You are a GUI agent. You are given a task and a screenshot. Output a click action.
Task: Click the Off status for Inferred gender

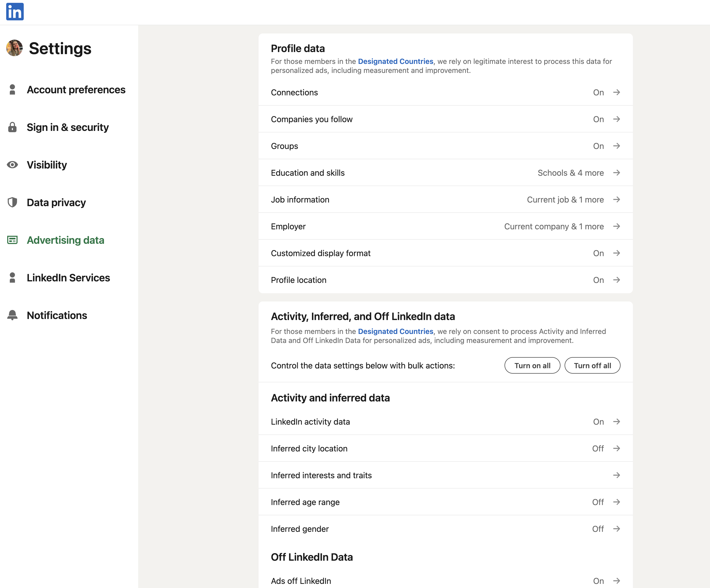pos(598,529)
